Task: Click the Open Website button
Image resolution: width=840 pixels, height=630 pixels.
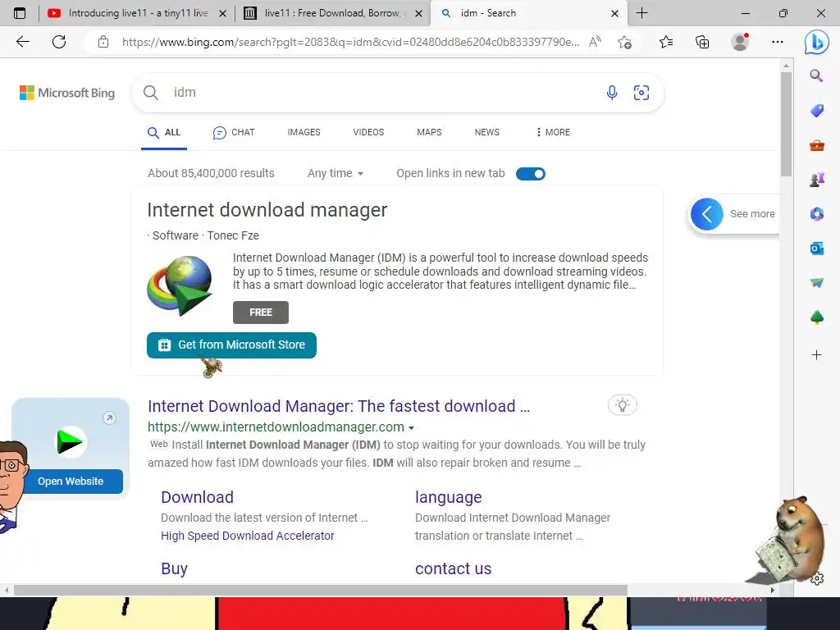Action: (x=71, y=481)
